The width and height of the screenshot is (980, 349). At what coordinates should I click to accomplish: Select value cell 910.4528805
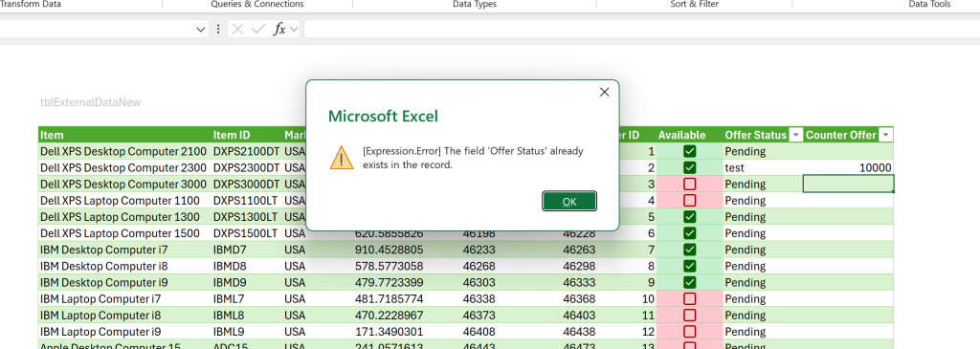point(389,250)
